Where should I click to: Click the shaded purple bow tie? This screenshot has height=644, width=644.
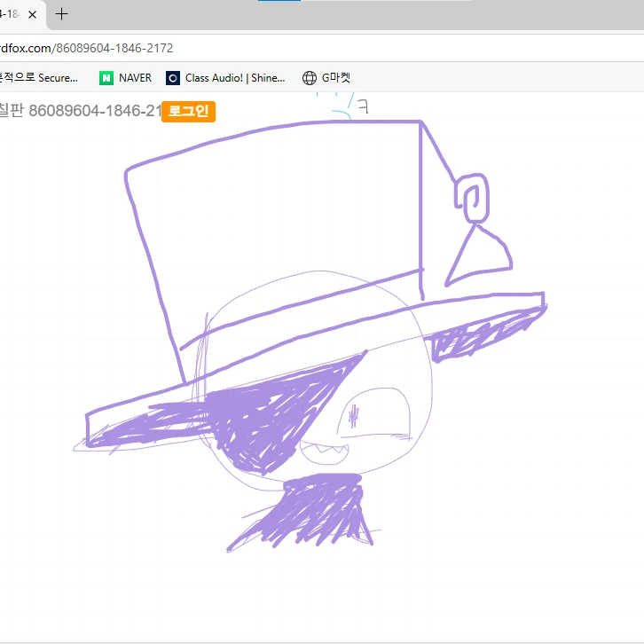click(x=304, y=511)
